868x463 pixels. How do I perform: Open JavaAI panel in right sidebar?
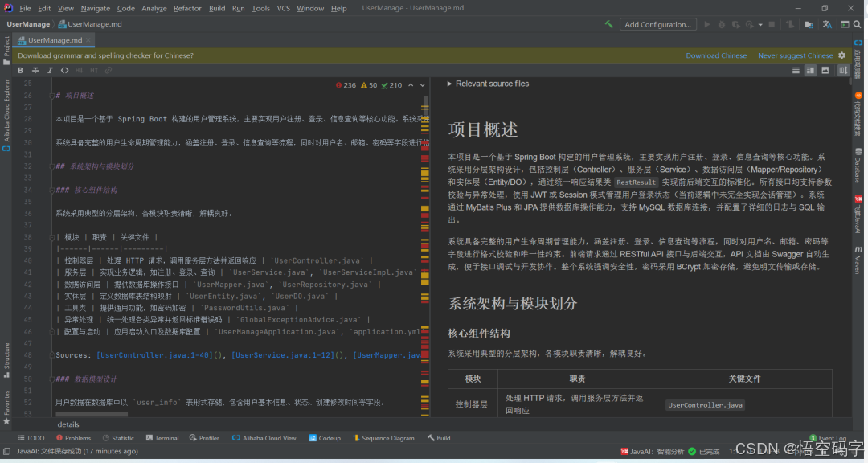click(x=858, y=215)
